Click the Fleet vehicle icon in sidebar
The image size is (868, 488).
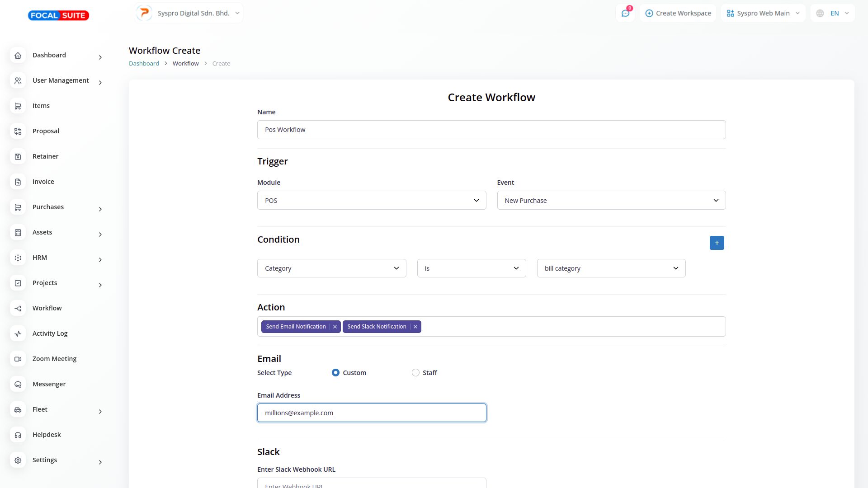coord(18,409)
